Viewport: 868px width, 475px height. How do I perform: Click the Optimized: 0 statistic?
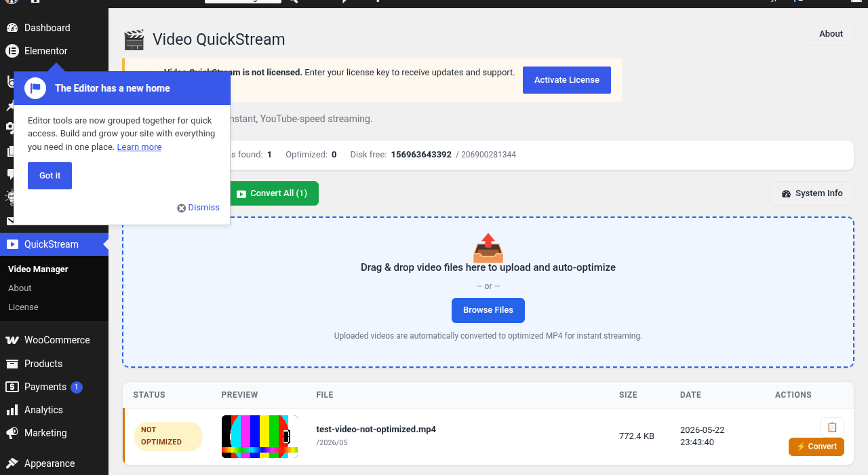(x=311, y=155)
